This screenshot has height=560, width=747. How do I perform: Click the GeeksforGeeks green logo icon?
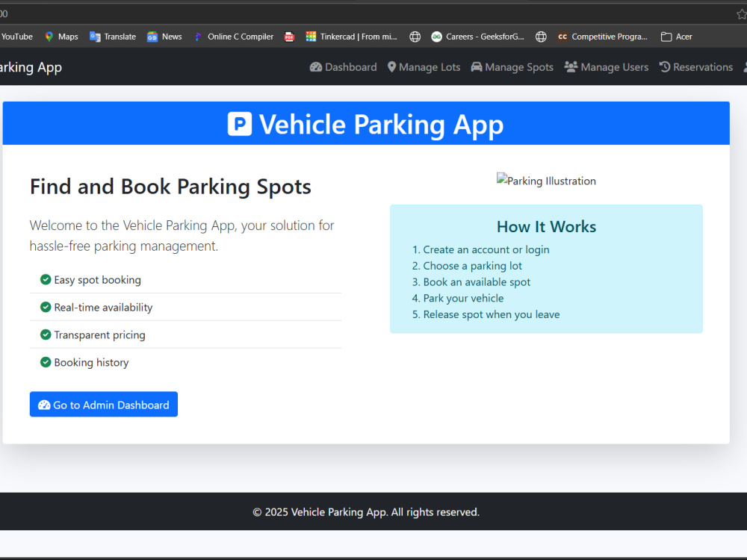436,37
